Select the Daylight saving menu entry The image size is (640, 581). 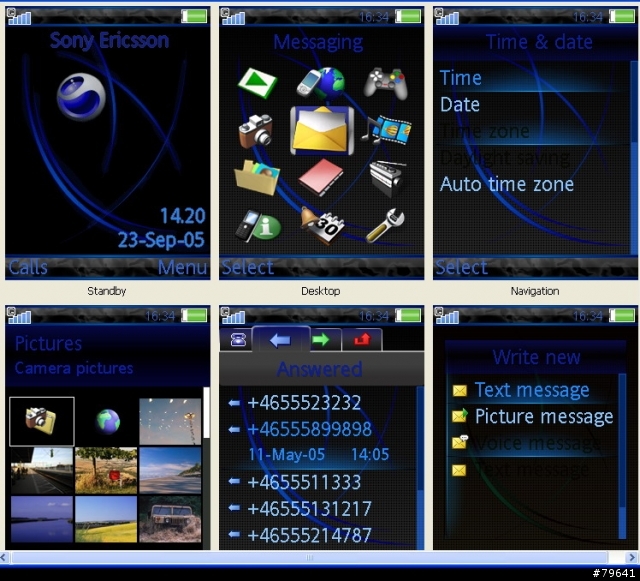pos(533,158)
